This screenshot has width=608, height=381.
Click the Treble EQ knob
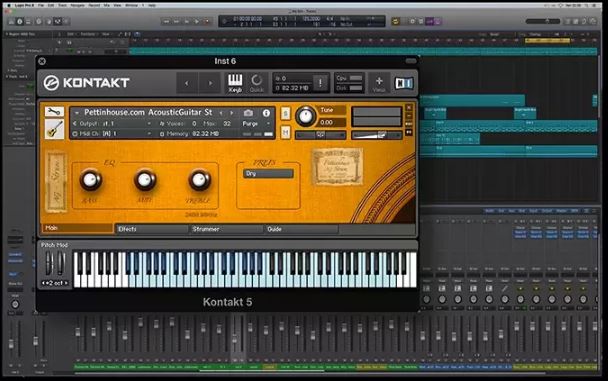tap(199, 180)
